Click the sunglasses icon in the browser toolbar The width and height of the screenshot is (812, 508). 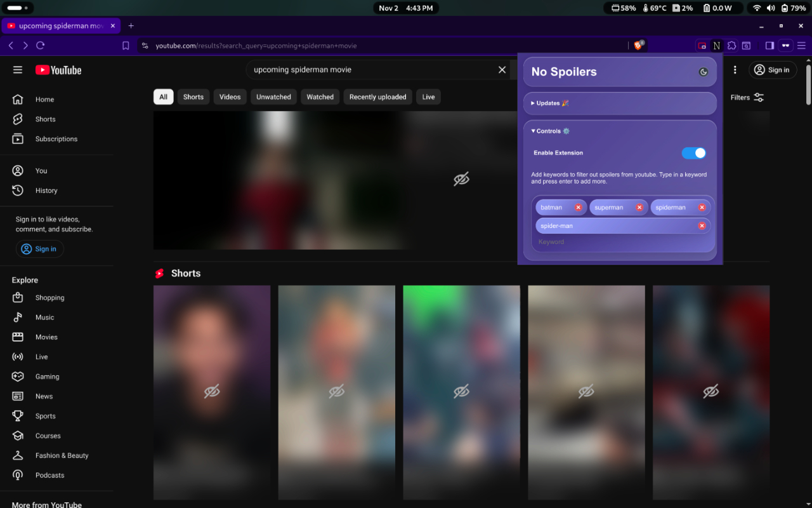click(x=786, y=46)
